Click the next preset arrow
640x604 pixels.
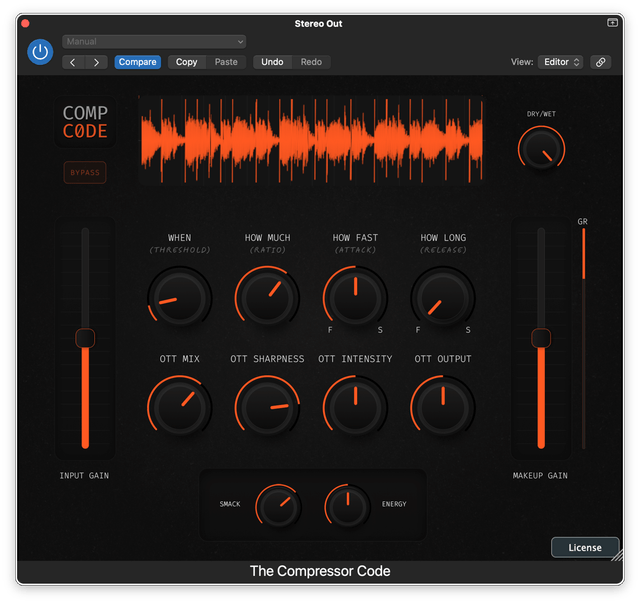click(97, 62)
